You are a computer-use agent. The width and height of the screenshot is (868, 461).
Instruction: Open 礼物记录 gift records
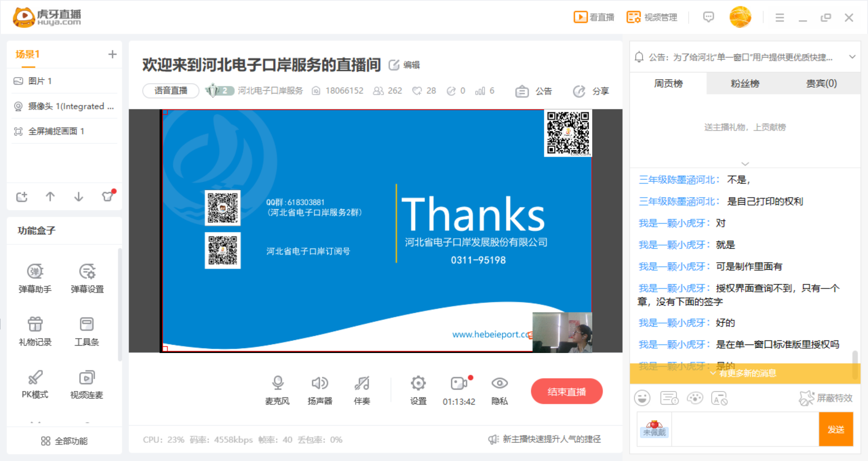pyautogui.click(x=35, y=331)
